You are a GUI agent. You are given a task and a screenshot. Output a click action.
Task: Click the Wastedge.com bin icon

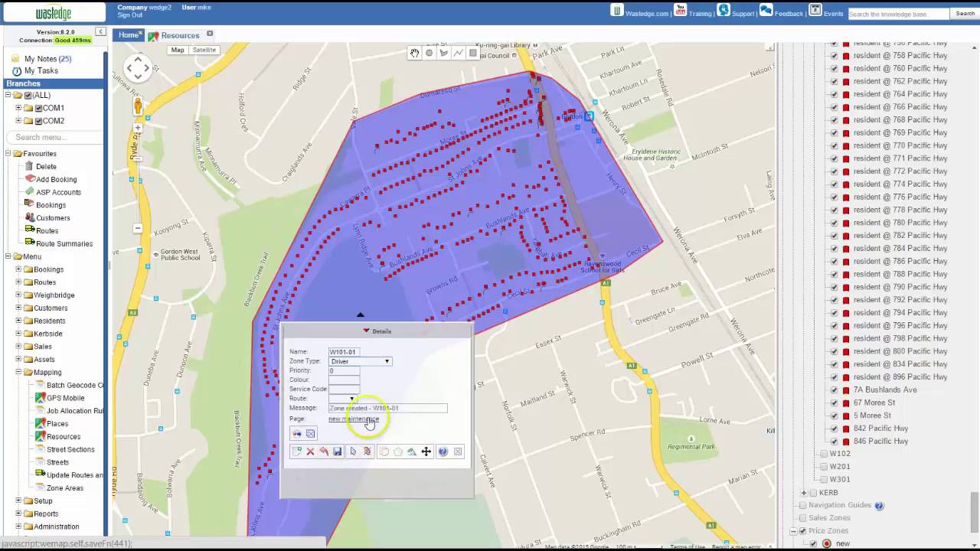(x=617, y=10)
